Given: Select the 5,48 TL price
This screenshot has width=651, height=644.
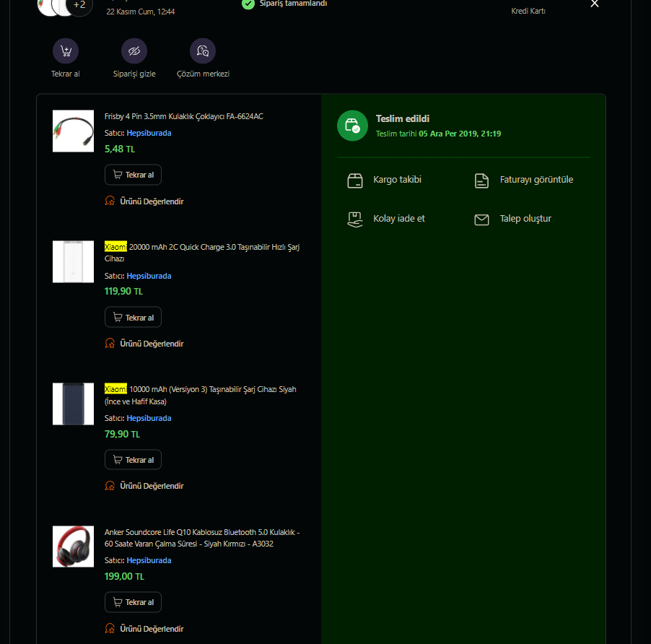Looking at the screenshot, I should pos(120,149).
